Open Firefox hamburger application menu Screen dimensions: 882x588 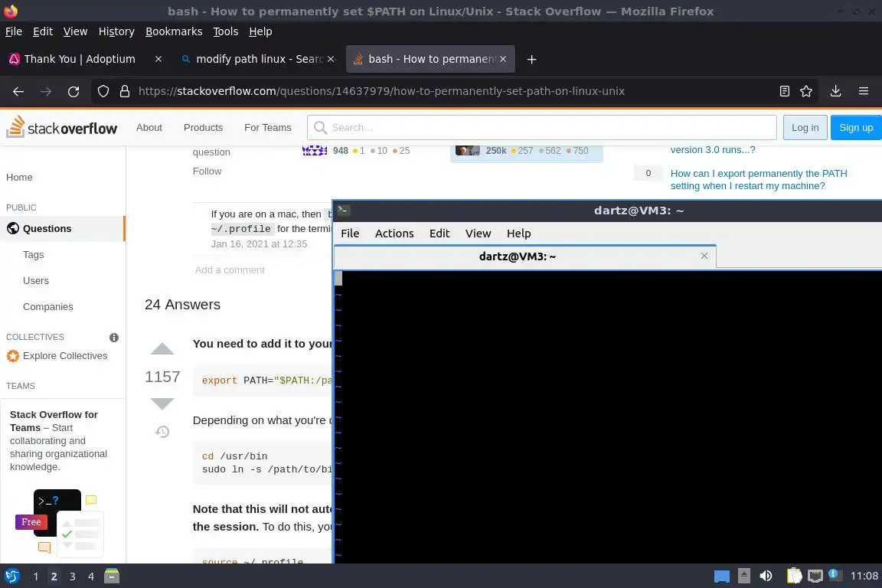[864, 91]
